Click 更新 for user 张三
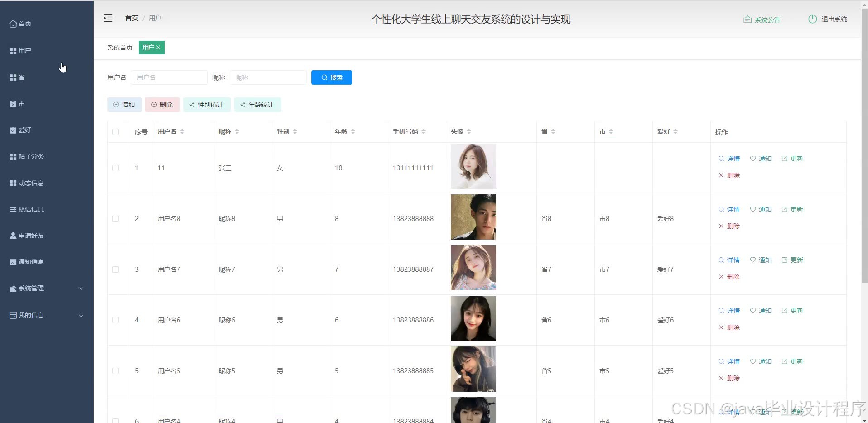Screen dimensions: 868x423 792,159
